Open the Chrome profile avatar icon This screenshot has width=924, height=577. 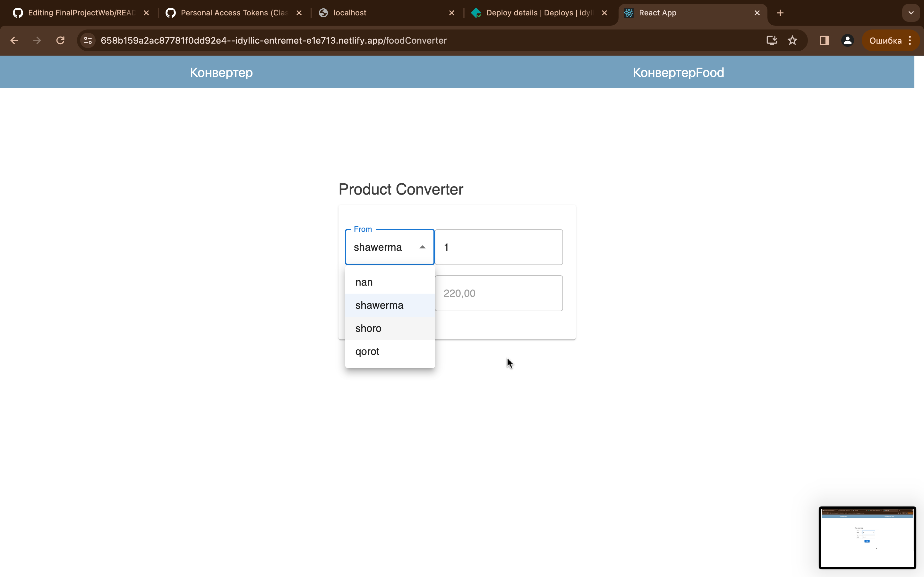pos(847,40)
